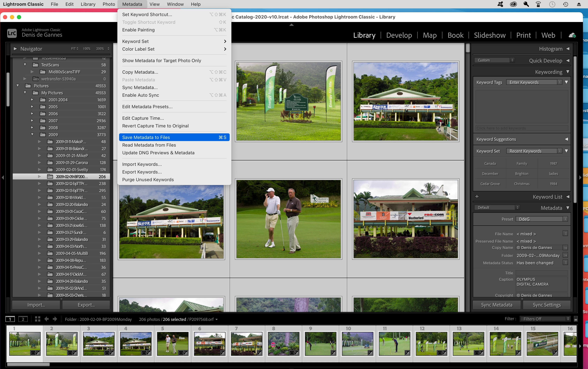Click the plus icon beside Keyword List
The height and width of the screenshot is (369, 588).
[477, 197]
